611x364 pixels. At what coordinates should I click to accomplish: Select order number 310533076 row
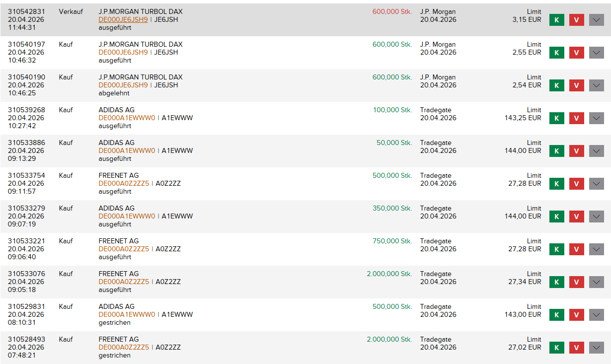26,274
